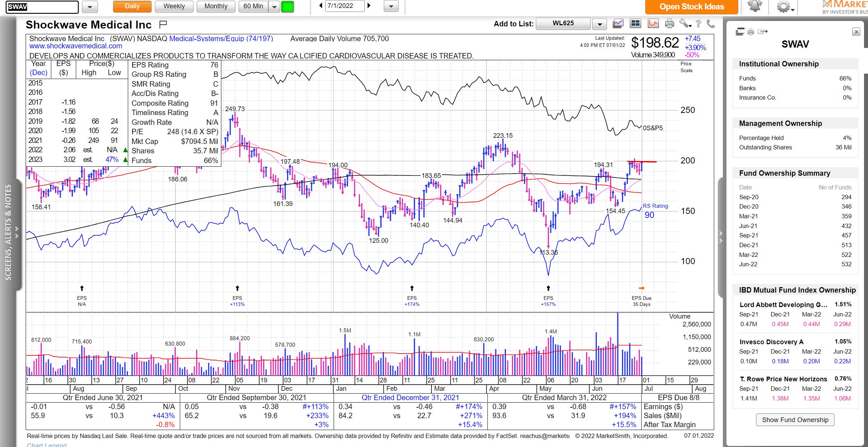
Task: Click the (Dec) fiscal year header
Action: [38, 73]
